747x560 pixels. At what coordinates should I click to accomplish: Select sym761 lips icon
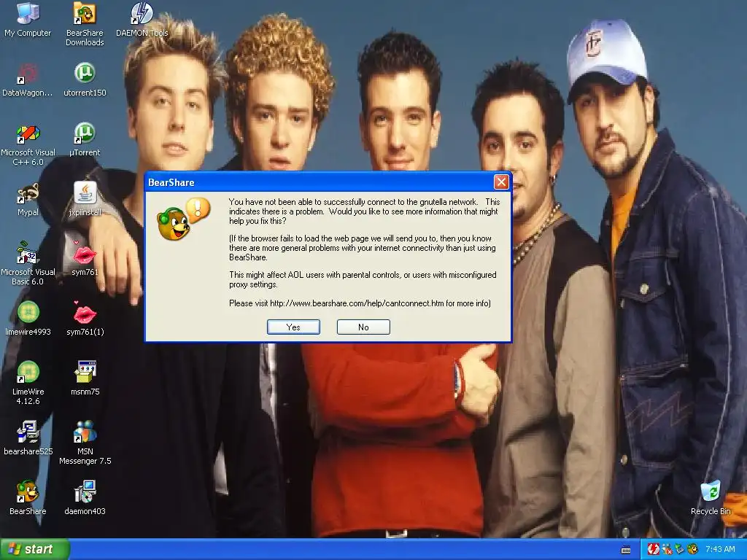[85, 260]
